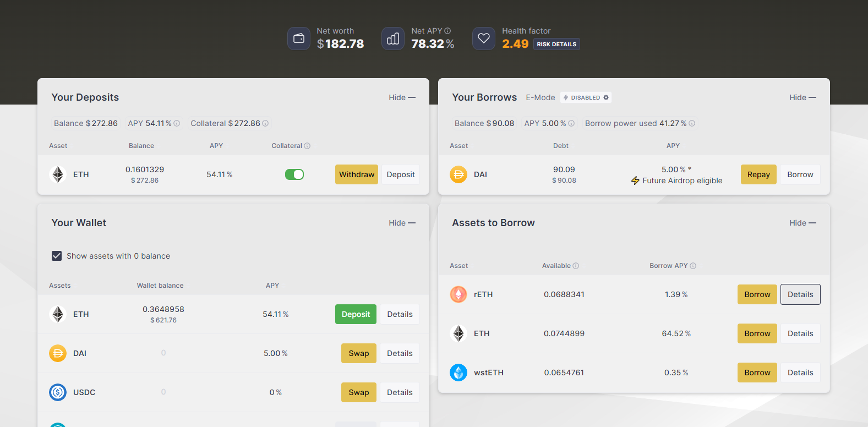The width and height of the screenshot is (868, 427).
Task: Click info icon beside Borrow APY header
Action: click(693, 266)
